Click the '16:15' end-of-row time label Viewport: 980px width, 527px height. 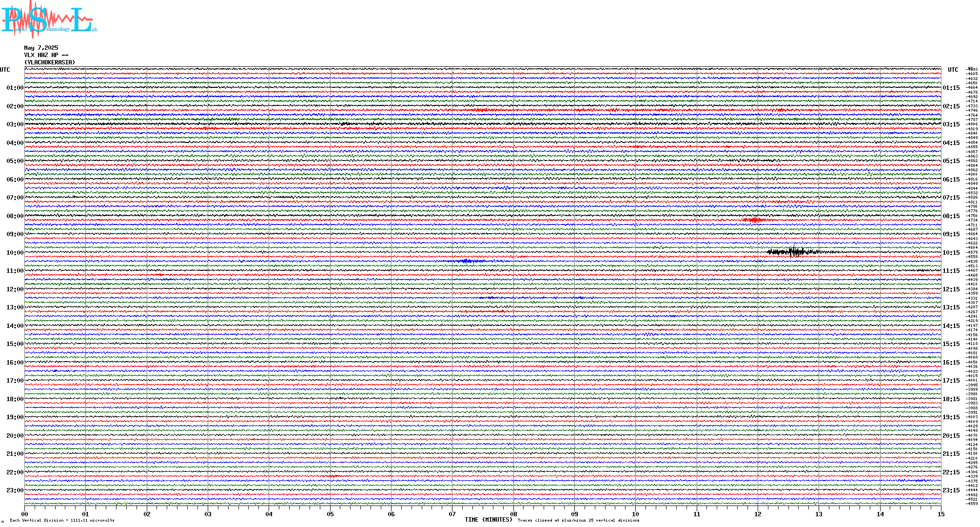[x=951, y=363]
